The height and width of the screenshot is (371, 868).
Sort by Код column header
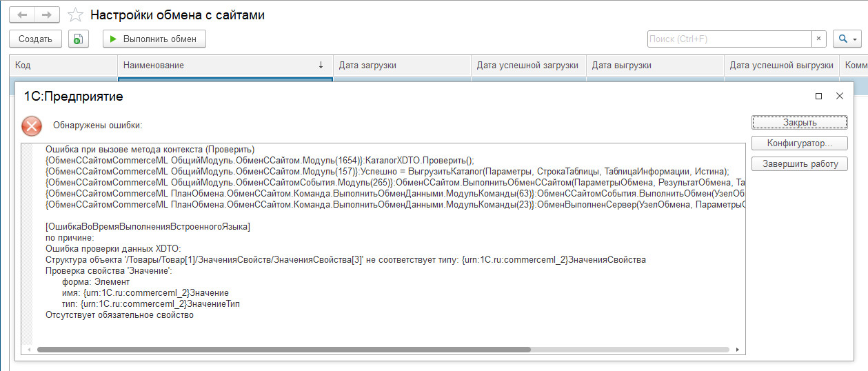coord(64,66)
